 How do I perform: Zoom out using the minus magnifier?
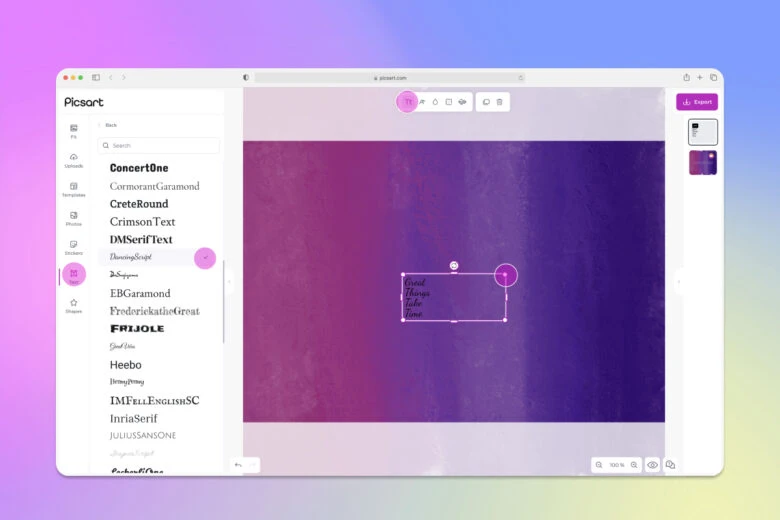(x=599, y=465)
